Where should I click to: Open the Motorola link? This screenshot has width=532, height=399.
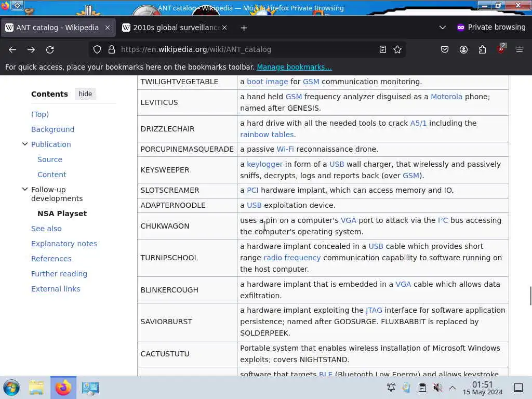click(x=446, y=96)
